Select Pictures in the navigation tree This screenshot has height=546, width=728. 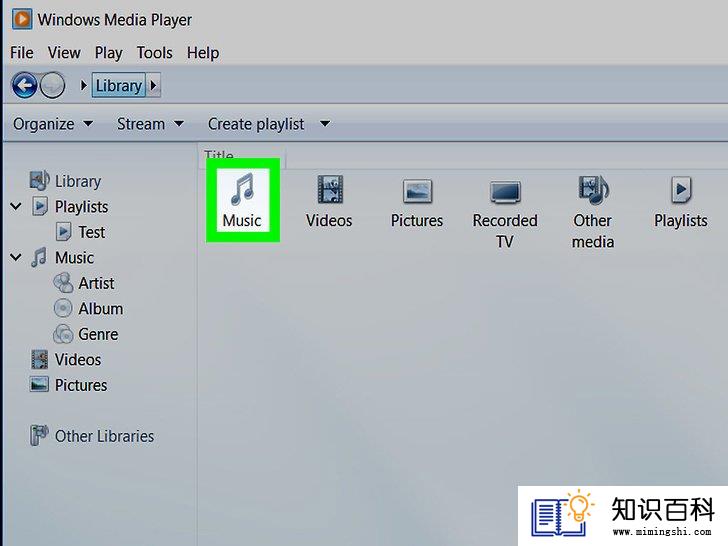click(81, 385)
